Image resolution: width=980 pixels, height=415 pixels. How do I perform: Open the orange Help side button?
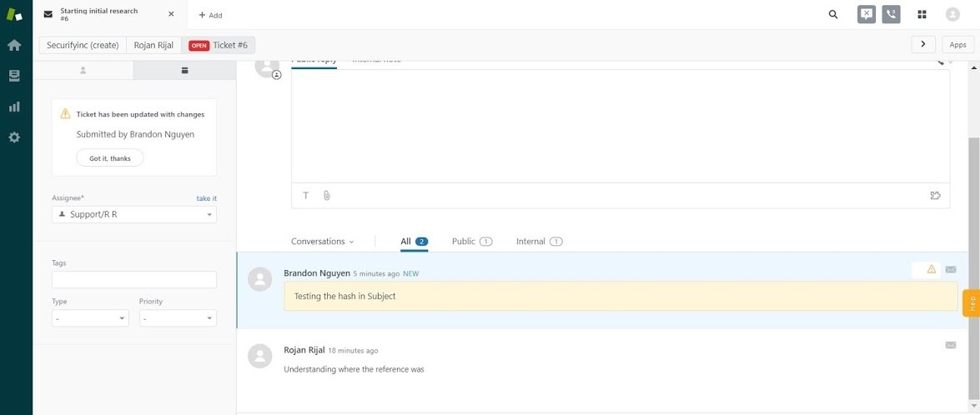[x=972, y=303]
